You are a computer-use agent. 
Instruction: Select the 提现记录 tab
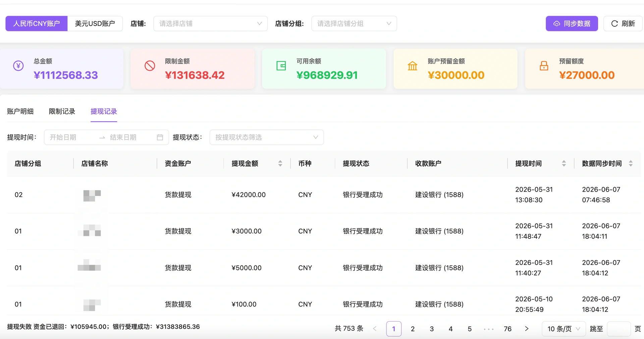[104, 112]
